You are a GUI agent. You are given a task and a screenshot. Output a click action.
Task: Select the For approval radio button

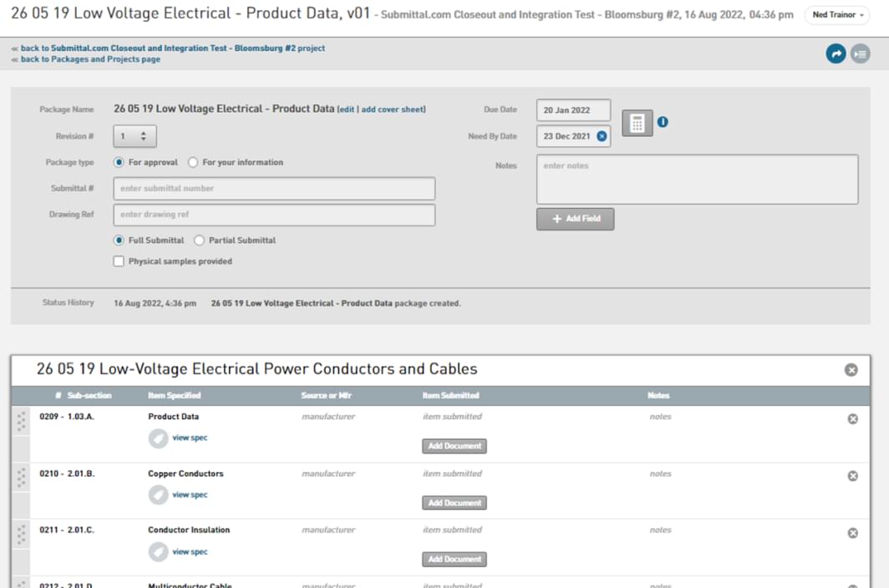click(x=119, y=162)
